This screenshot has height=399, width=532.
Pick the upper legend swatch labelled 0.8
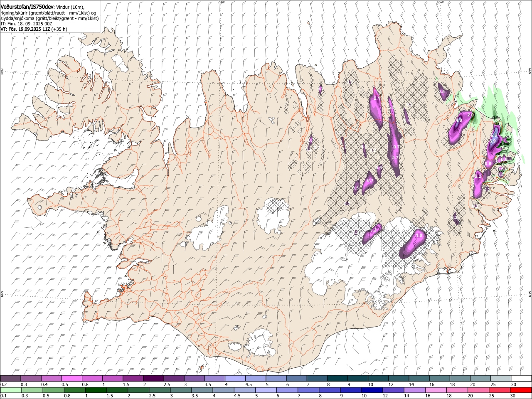pos(92,378)
